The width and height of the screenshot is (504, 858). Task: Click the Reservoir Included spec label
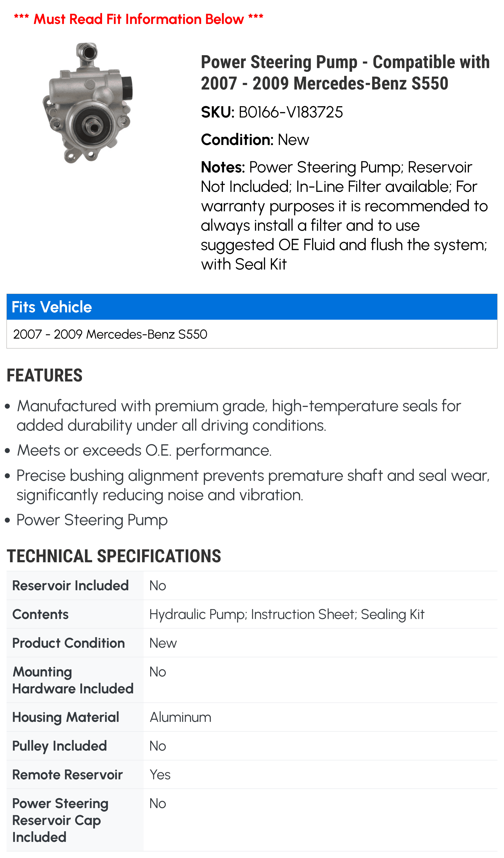(x=71, y=586)
